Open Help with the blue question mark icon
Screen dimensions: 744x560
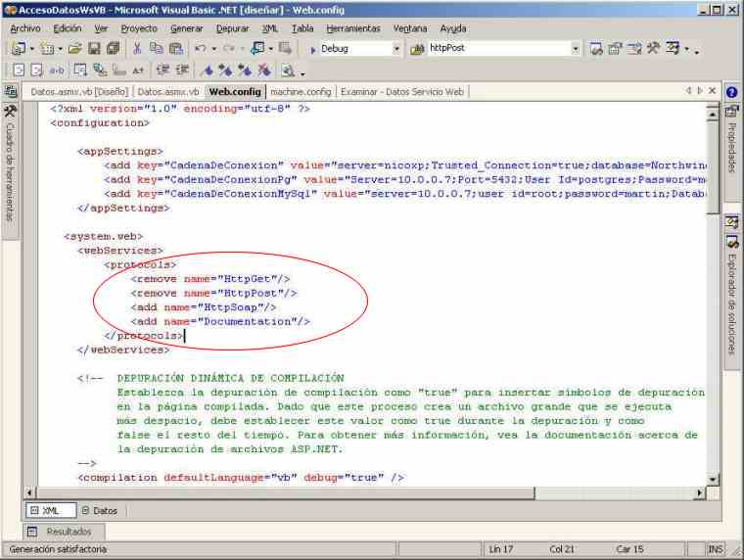tap(731, 92)
